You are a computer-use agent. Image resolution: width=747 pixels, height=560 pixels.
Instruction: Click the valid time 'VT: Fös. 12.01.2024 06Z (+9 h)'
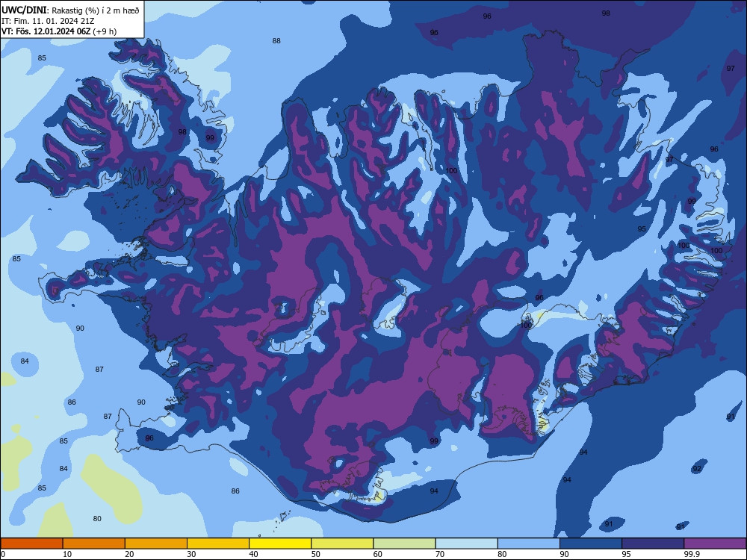coord(59,31)
